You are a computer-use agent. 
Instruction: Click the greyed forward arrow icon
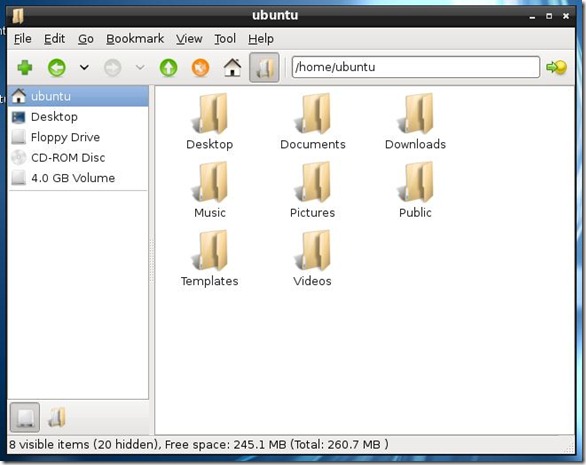(112, 68)
